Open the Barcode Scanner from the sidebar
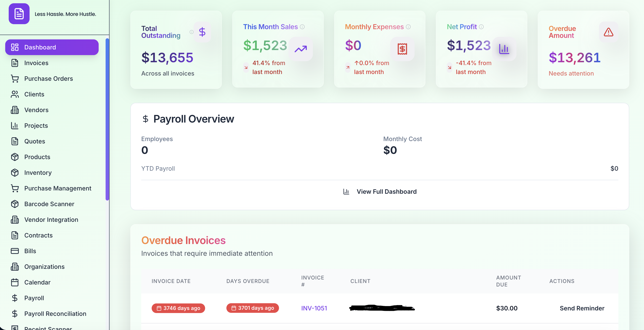 (49, 204)
